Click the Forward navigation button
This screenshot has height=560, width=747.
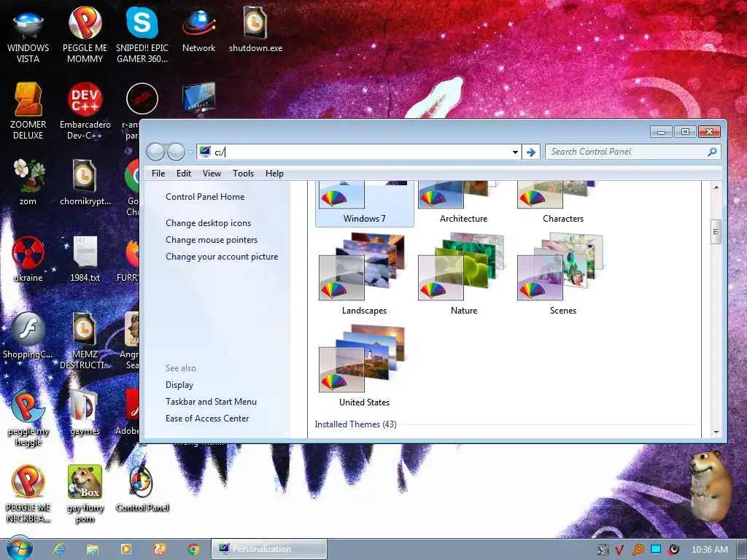[x=176, y=152]
